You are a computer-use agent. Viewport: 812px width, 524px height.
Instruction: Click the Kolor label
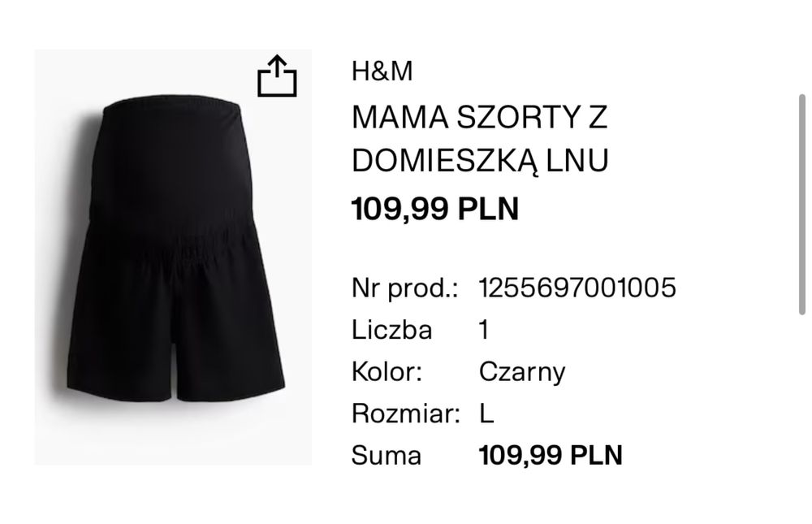pyautogui.click(x=387, y=371)
